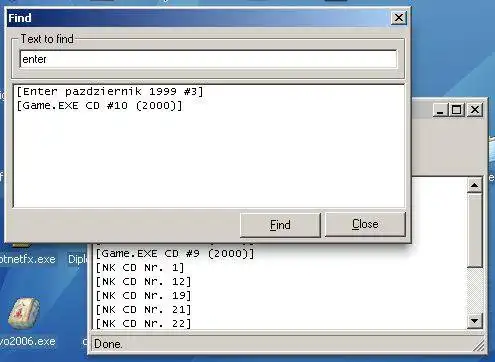Image resolution: width=495 pixels, height=362 pixels.
Task: Focus the 'Text to find' input field
Action: coord(208,59)
